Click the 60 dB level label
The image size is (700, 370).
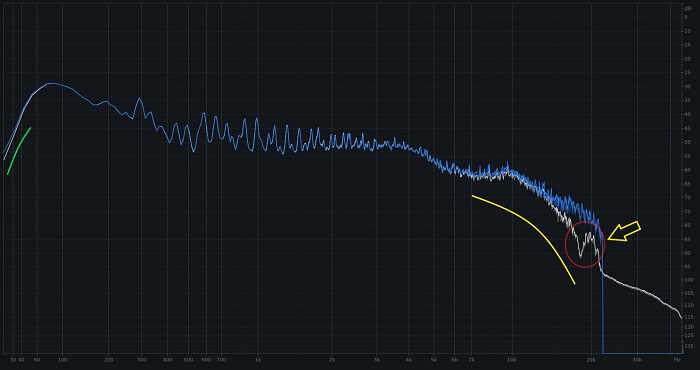point(688,170)
